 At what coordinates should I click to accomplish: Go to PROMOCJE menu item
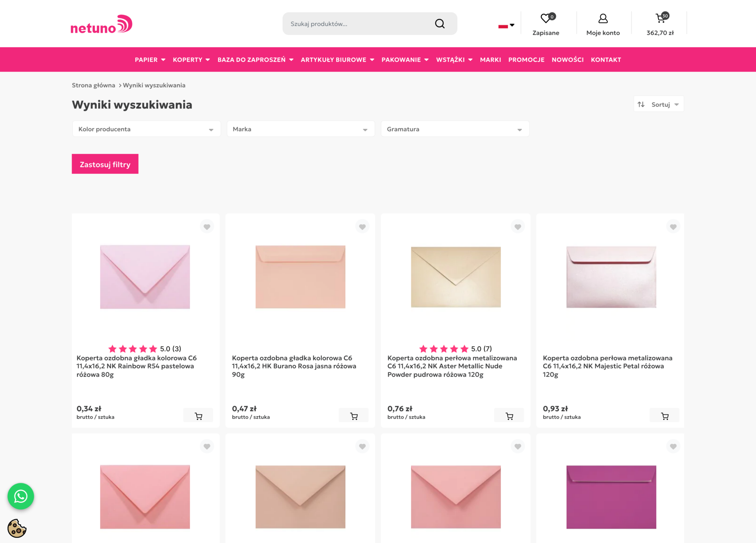(526, 60)
